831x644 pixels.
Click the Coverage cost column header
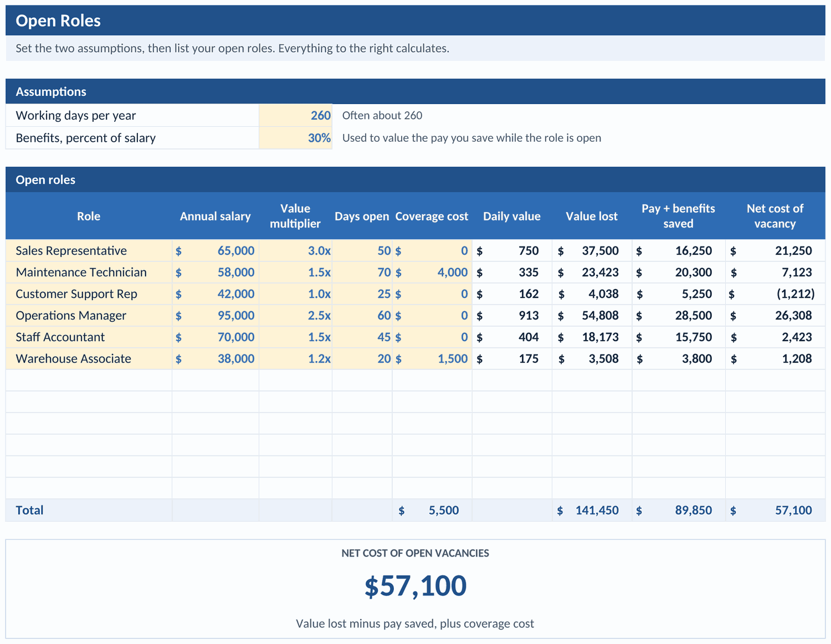tap(432, 216)
